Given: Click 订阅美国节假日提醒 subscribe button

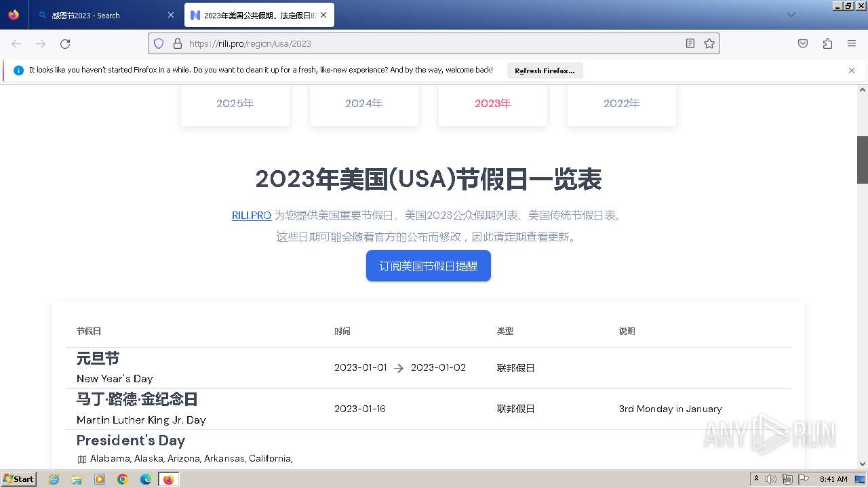Looking at the screenshot, I should pos(429,266).
